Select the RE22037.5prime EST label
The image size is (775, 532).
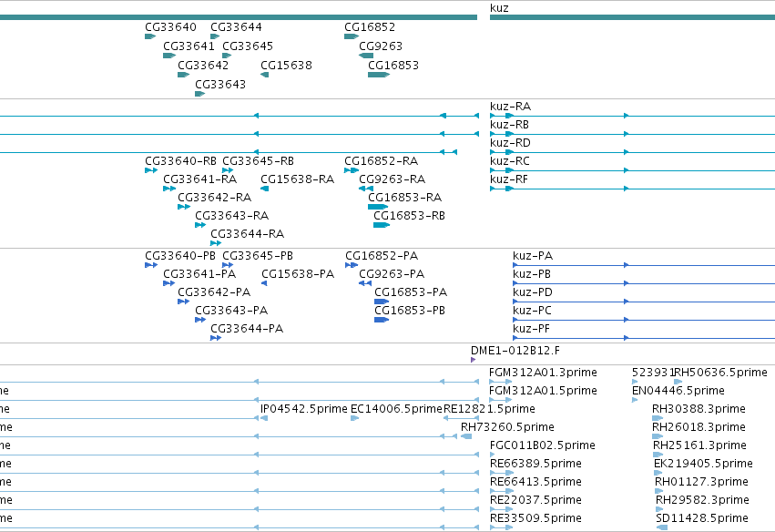point(535,501)
